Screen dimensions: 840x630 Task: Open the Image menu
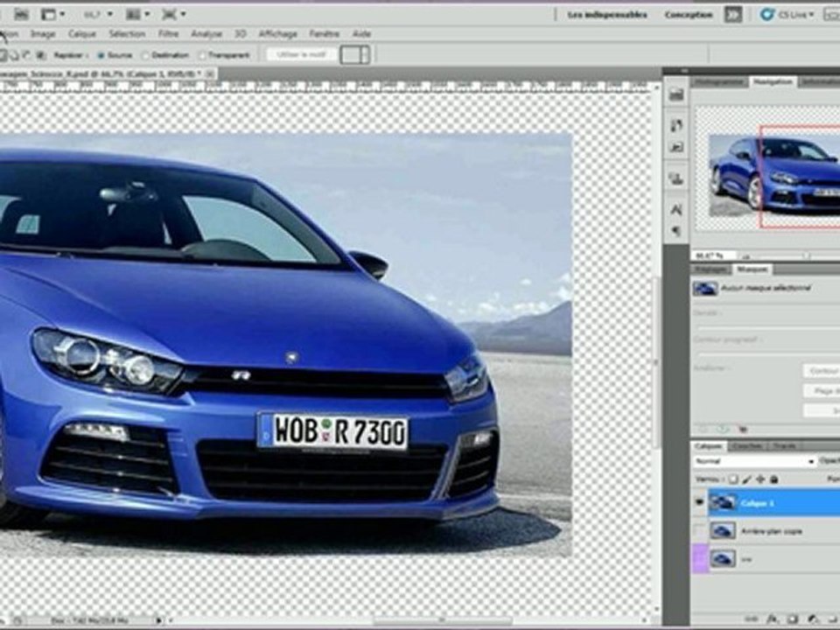tap(42, 34)
